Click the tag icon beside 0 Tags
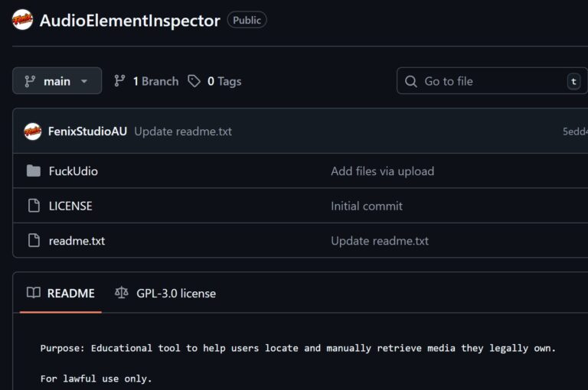This screenshot has height=390, width=588. pyautogui.click(x=194, y=81)
